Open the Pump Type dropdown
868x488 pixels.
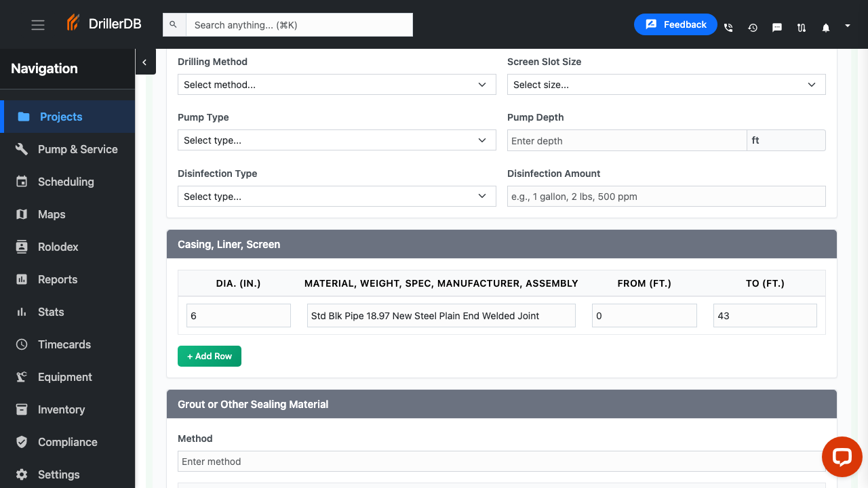pos(336,140)
